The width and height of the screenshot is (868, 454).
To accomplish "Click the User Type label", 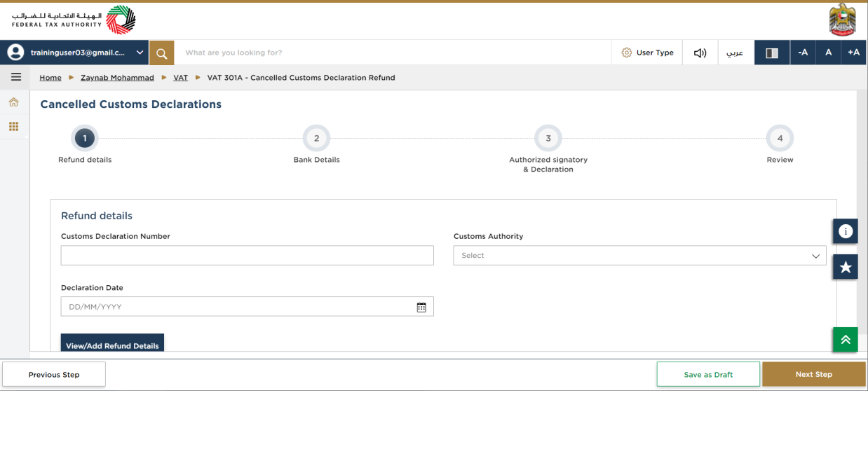I will click(655, 53).
